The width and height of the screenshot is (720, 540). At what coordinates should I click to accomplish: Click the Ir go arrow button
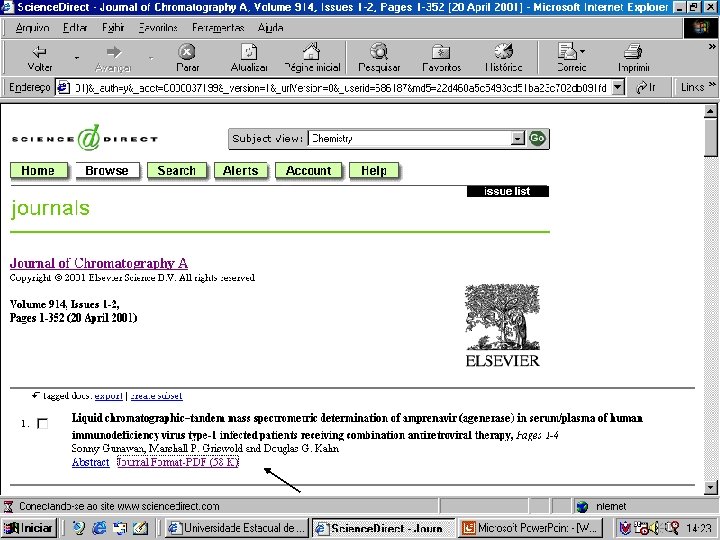(646, 87)
